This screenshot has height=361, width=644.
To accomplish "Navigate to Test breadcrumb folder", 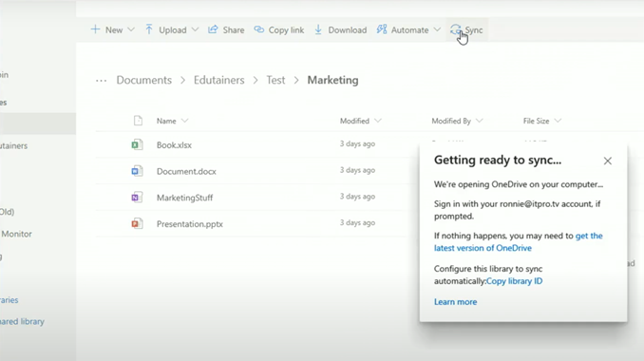I will point(275,80).
